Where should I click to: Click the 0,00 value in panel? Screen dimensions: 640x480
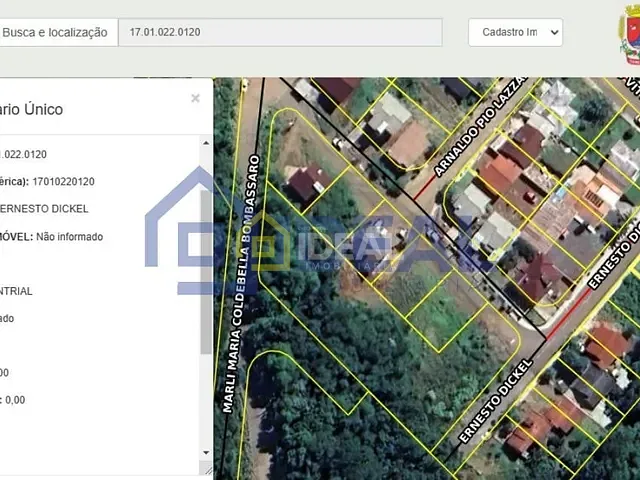[x=15, y=400]
